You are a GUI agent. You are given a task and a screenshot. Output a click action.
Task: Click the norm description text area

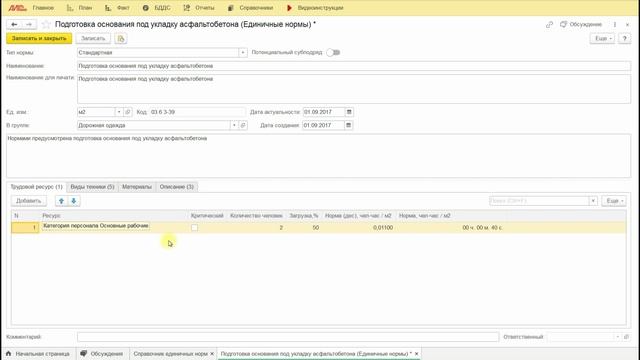click(318, 156)
